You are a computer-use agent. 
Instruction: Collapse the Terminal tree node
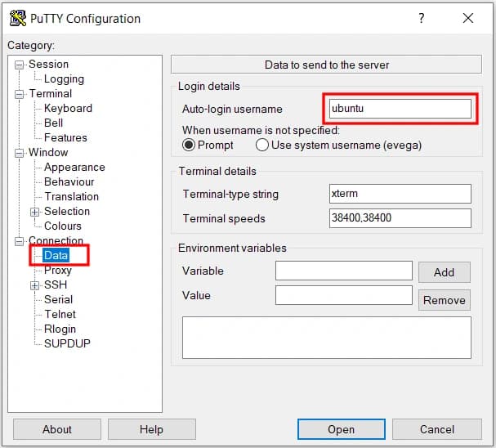(20, 94)
